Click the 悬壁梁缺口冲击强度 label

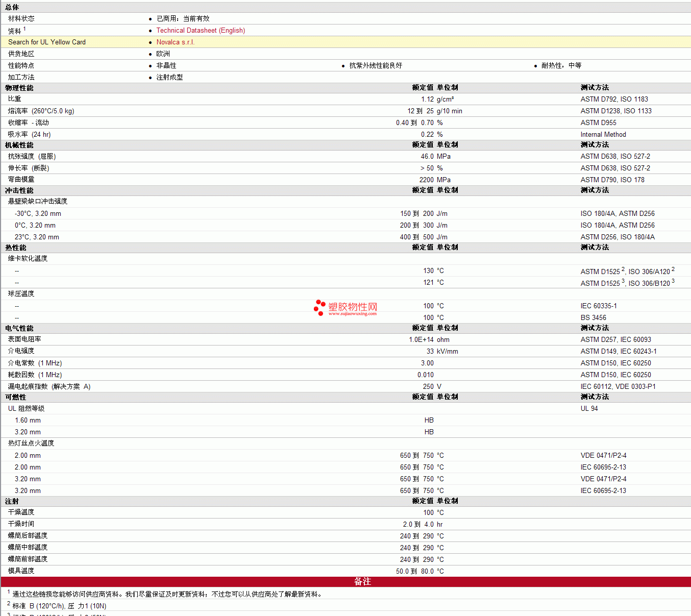(38, 201)
